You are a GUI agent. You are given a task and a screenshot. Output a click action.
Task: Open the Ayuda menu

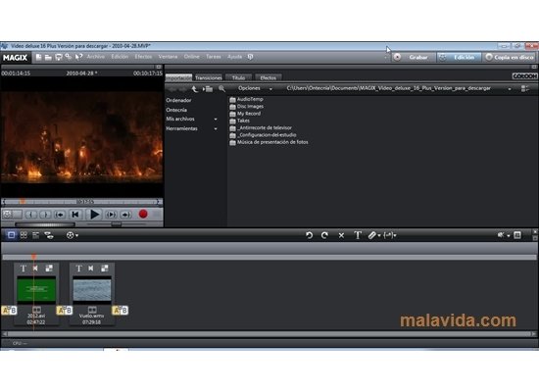point(235,57)
